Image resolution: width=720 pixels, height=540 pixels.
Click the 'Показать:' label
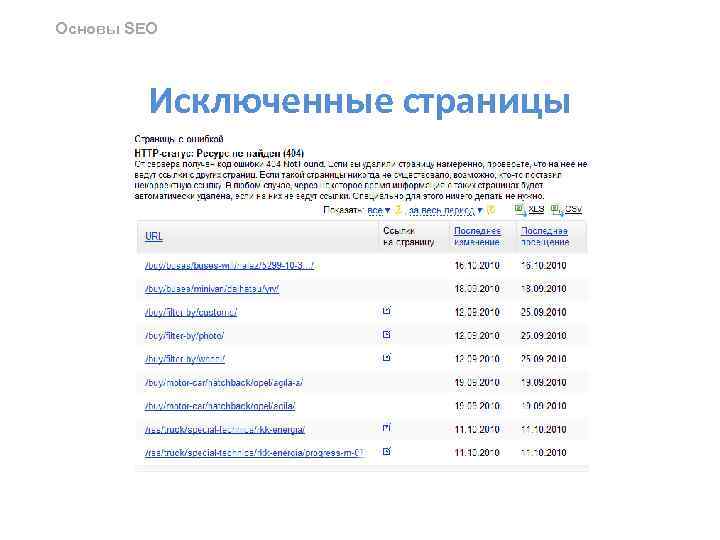(343, 210)
